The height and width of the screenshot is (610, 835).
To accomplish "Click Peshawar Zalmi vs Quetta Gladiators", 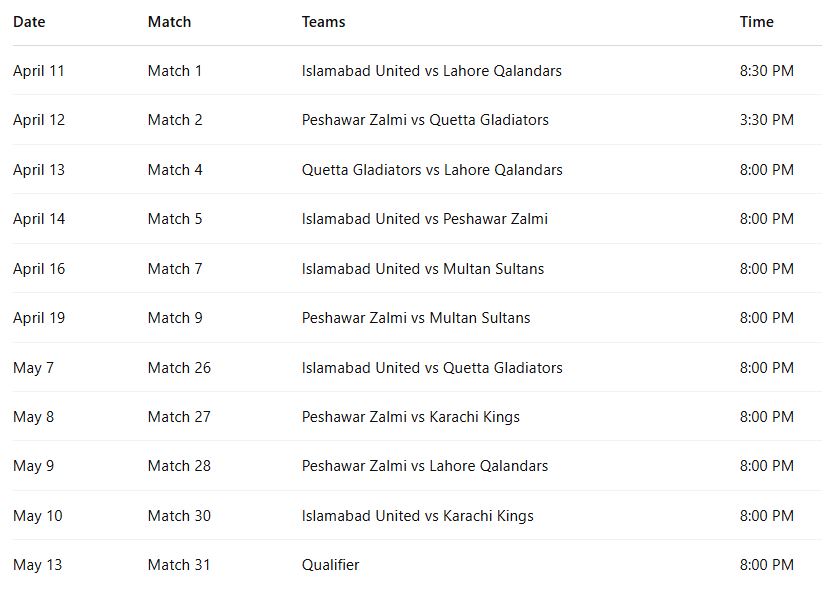I will pos(425,120).
